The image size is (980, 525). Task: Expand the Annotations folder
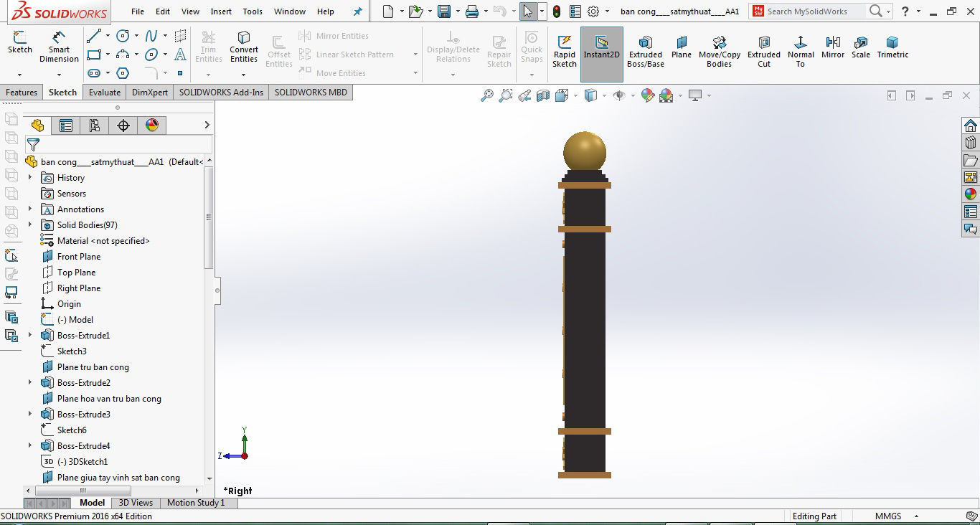click(x=30, y=209)
